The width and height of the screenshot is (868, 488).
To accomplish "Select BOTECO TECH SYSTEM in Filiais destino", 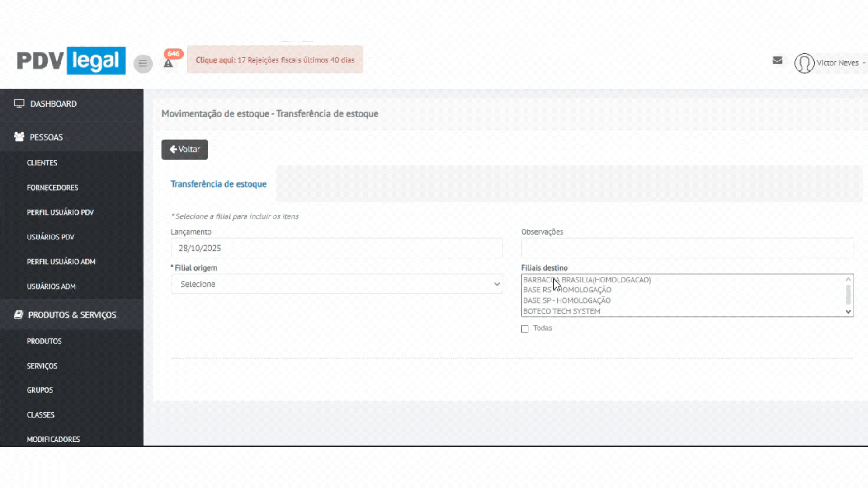I will click(562, 311).
